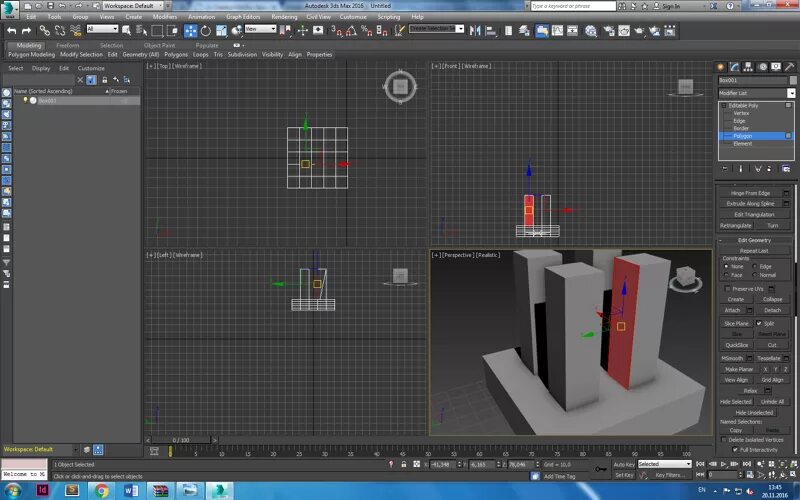Select the Face constraint radio button
The image size is (800, 500).
(726, 275)
